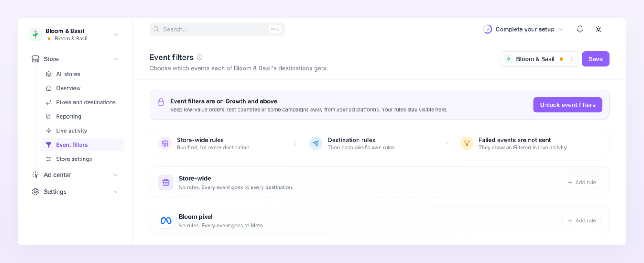Open notifications bell
The width and height of the screenshot is (644, 263).
tap(580, 29)
